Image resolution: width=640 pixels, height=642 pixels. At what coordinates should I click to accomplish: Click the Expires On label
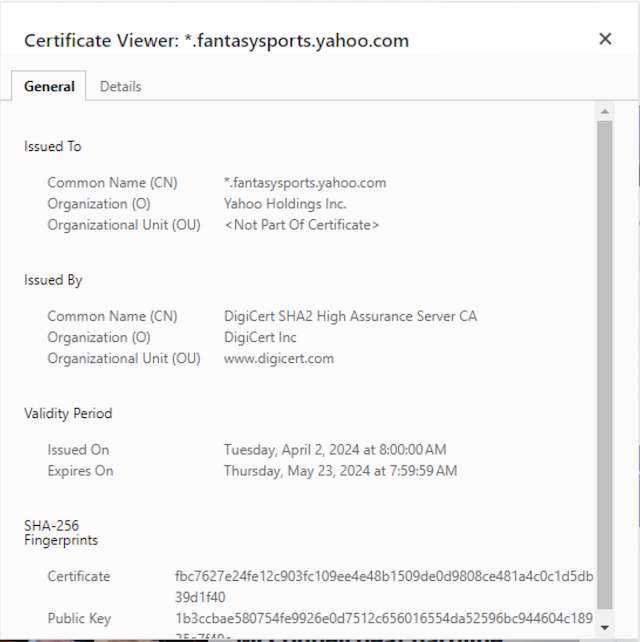(x=80, y=471)
